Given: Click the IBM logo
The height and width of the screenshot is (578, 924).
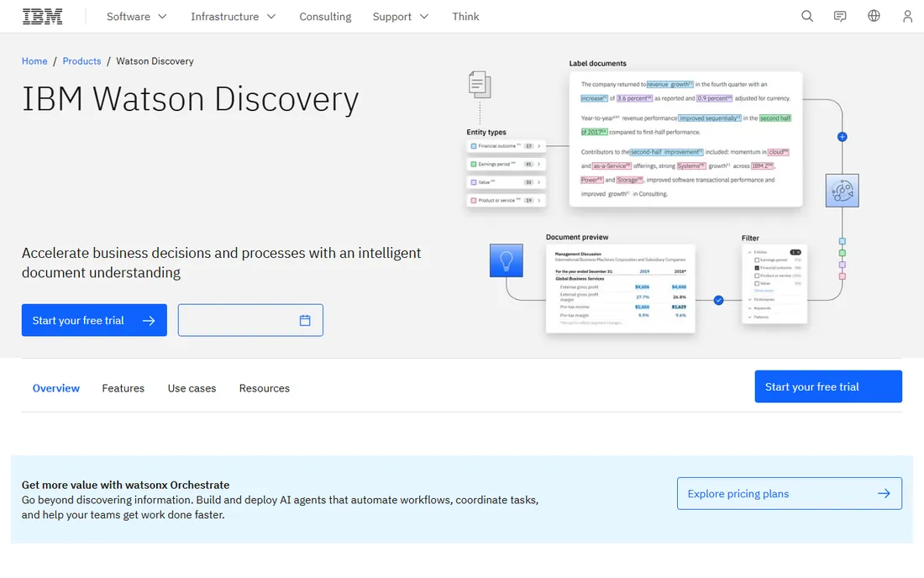Looking at the screenshot, I should point(43,17).
